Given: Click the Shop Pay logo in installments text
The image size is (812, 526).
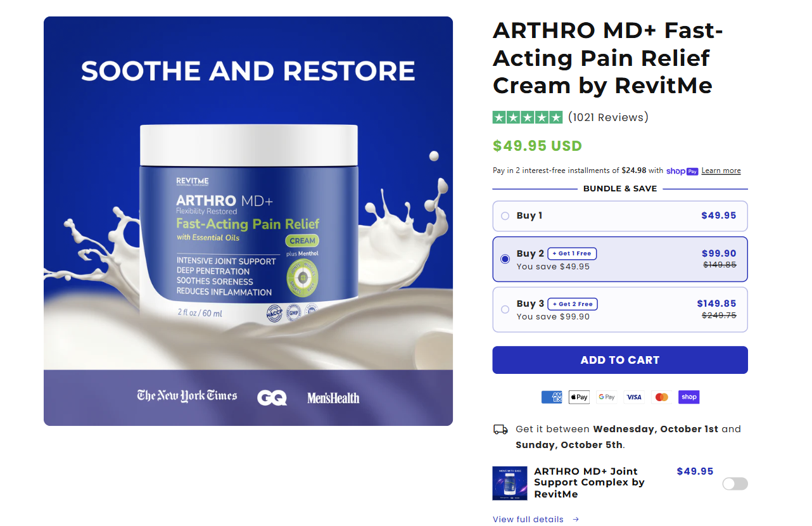Looking at the screenshot, I should point(682,171).
